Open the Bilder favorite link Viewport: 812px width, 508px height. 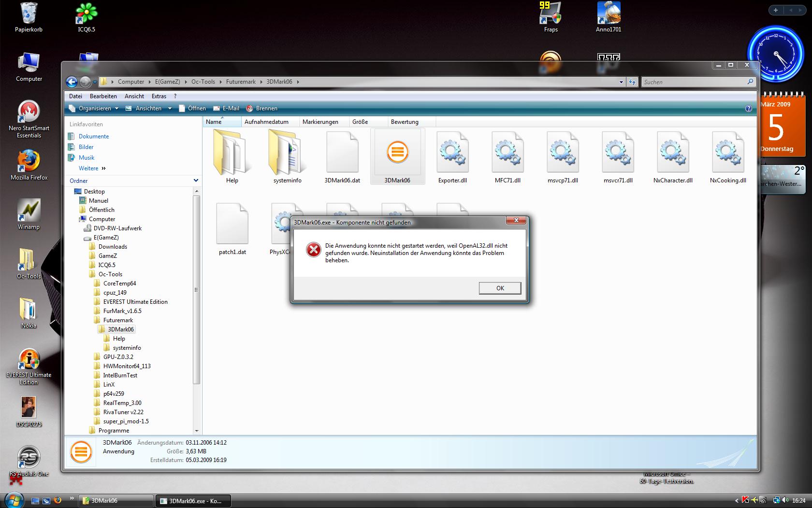86,147
